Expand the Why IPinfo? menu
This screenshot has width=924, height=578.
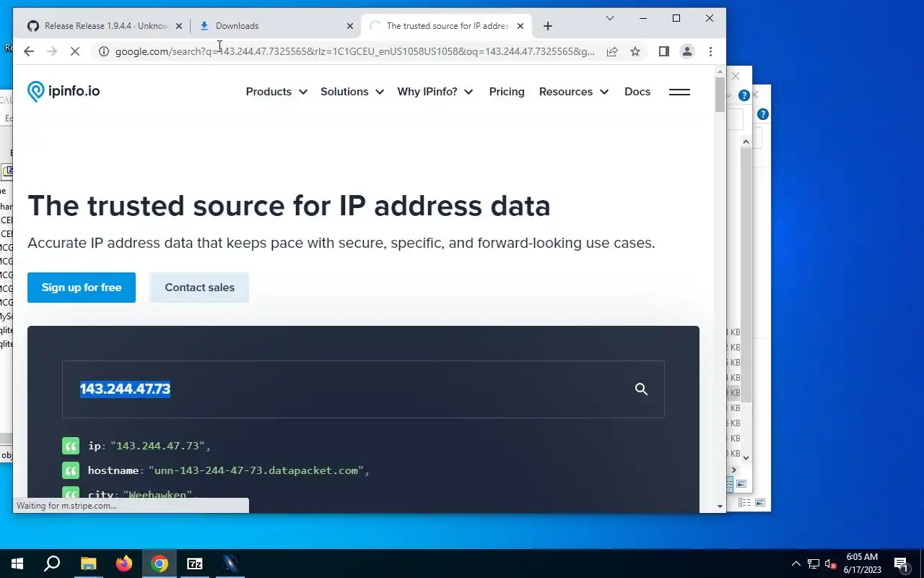435,92
